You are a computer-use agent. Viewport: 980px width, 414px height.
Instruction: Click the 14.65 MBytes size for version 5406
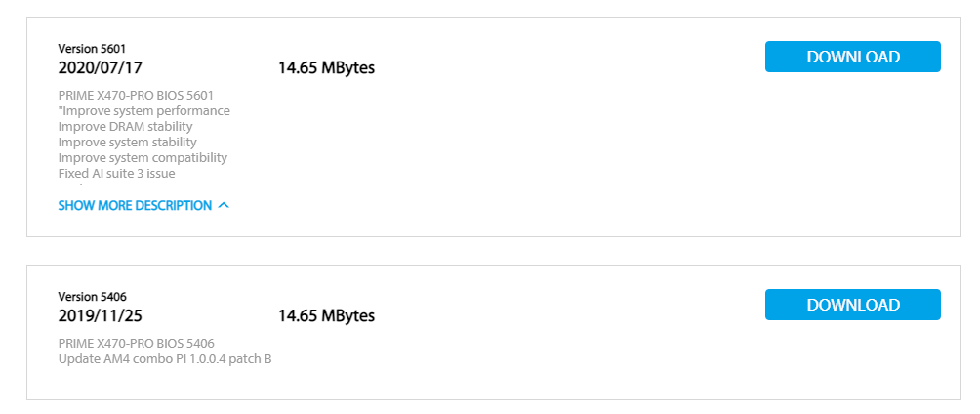point(326,316)
